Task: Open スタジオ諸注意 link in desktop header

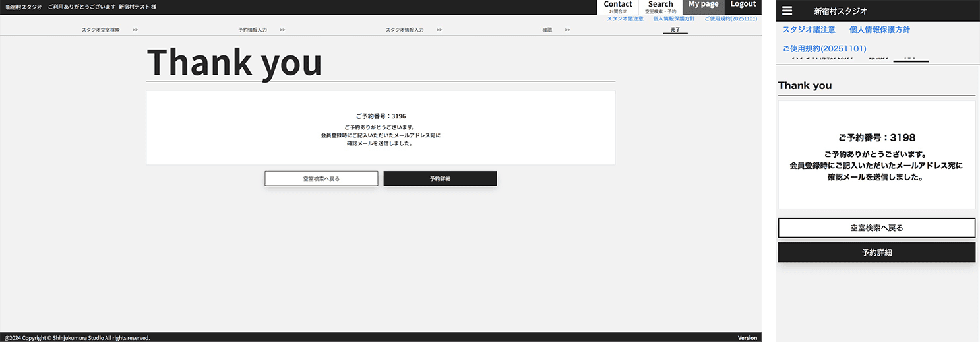Action: (625, 18)
